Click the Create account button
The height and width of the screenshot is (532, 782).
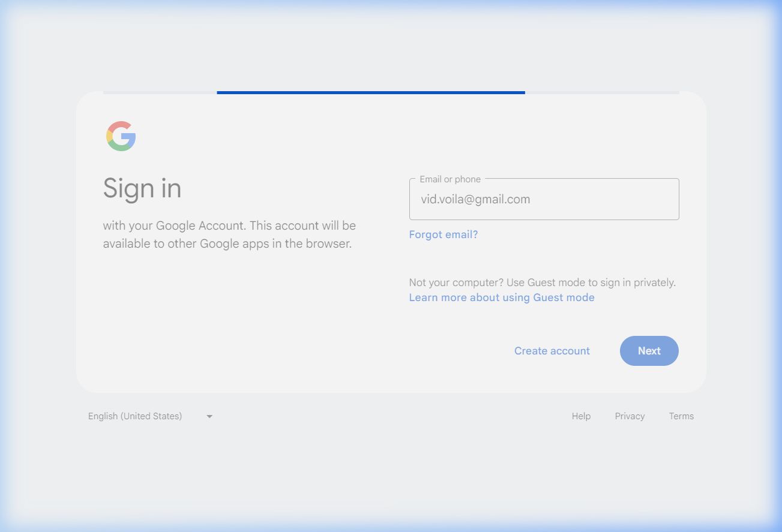(552, 351)
